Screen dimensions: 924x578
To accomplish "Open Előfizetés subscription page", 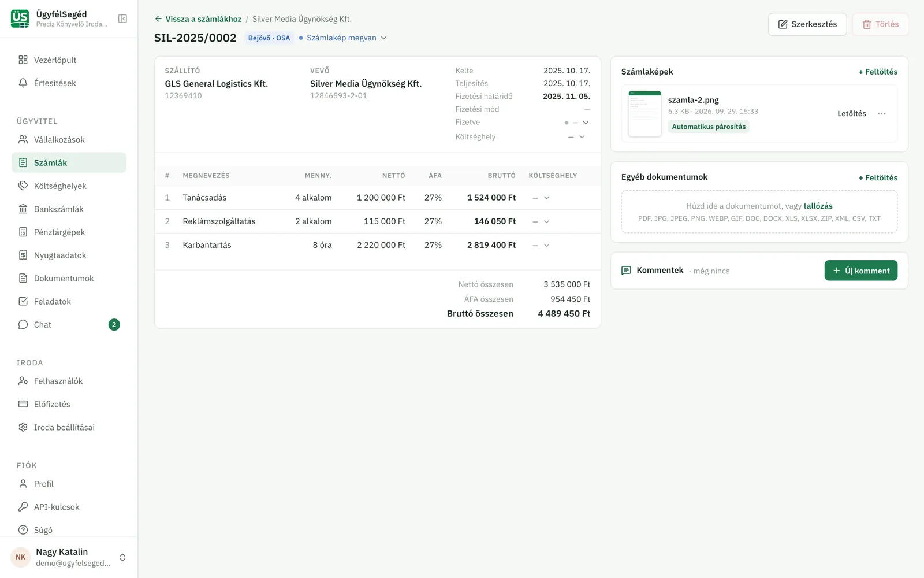I will click(x=69, y=405).
